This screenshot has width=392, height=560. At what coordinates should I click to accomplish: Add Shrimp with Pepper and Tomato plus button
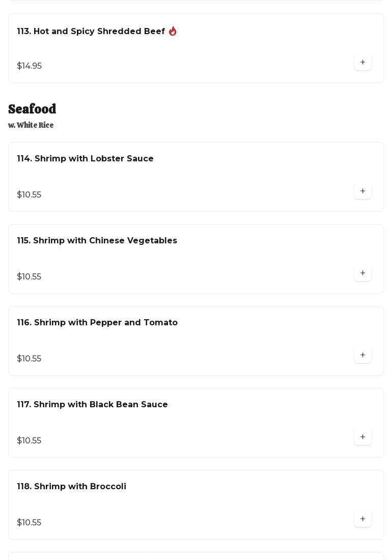362,355
